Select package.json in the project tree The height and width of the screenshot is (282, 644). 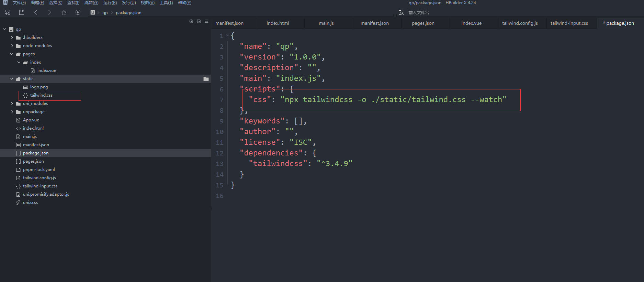pyautogui.click(x=36, y=153)
